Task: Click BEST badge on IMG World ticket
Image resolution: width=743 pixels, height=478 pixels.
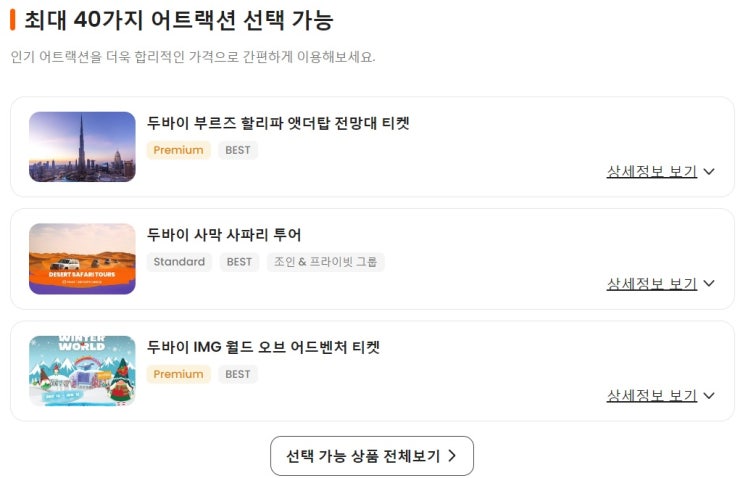Action: [238, 374]
